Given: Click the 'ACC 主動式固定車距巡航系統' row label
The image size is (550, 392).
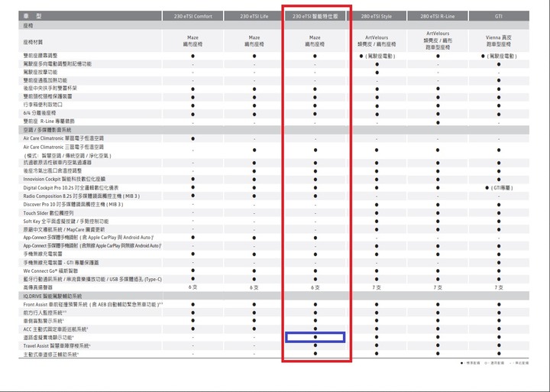Looking at the screenshot, I should click(x=56, y=329).
